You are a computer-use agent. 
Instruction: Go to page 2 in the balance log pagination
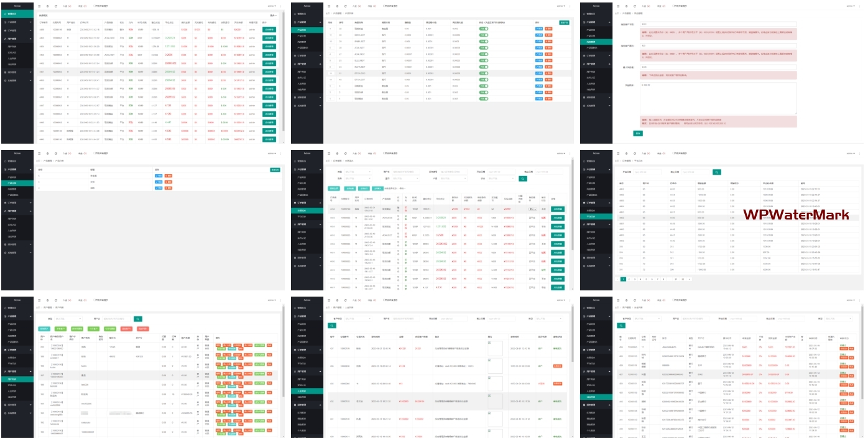point(629,279)
